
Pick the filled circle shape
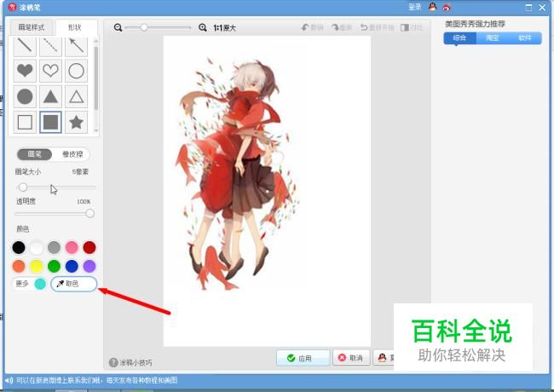point(25,96)
